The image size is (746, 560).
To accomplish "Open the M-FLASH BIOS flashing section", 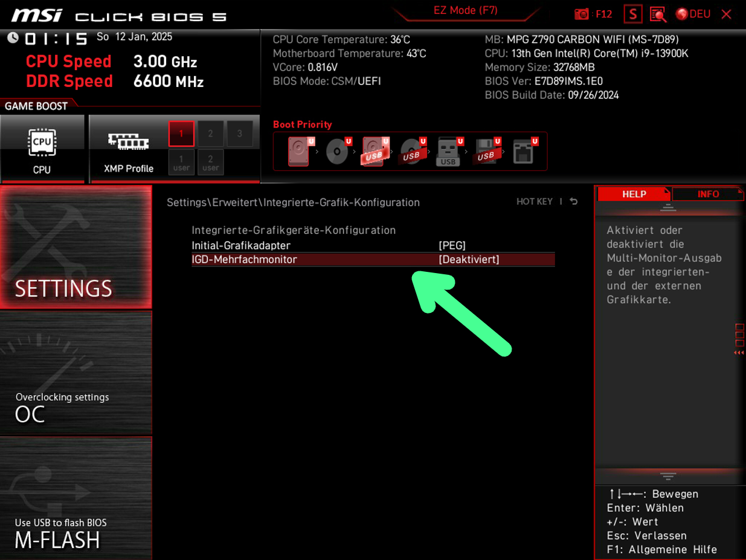I will (x=76, y=498).
